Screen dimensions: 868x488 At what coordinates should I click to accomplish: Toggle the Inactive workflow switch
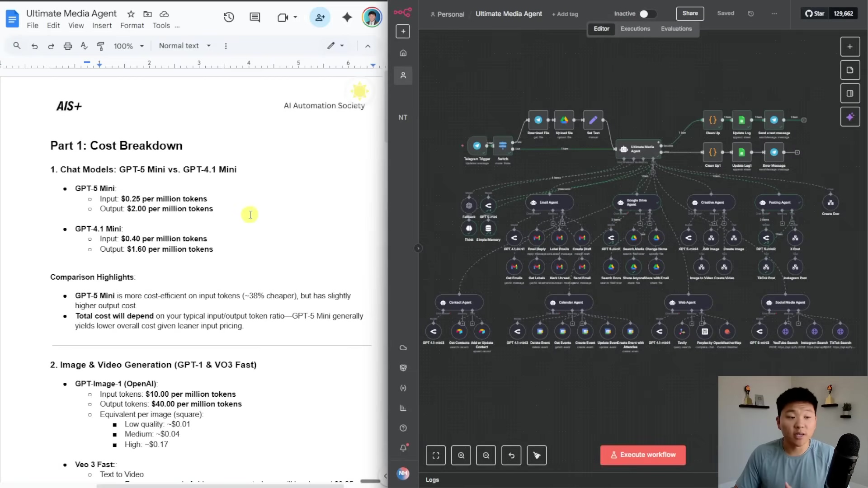coord(647,14)
